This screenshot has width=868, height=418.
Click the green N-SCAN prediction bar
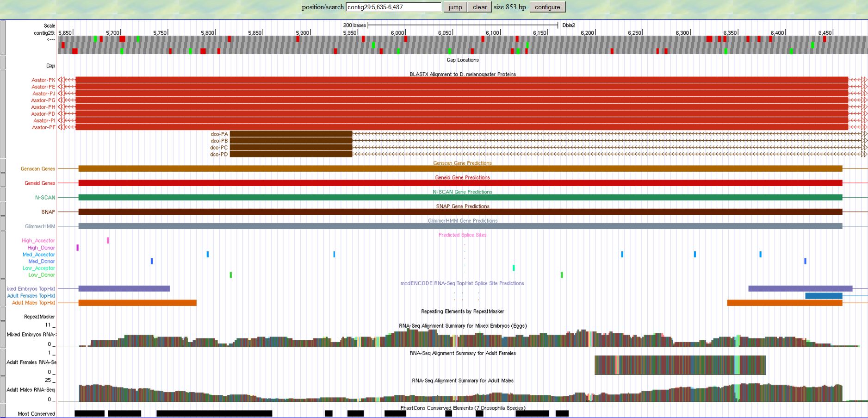(x=460, y=198)
